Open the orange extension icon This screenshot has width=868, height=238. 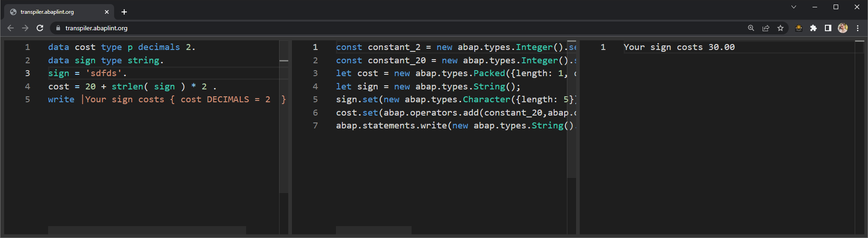coord(799,28)
